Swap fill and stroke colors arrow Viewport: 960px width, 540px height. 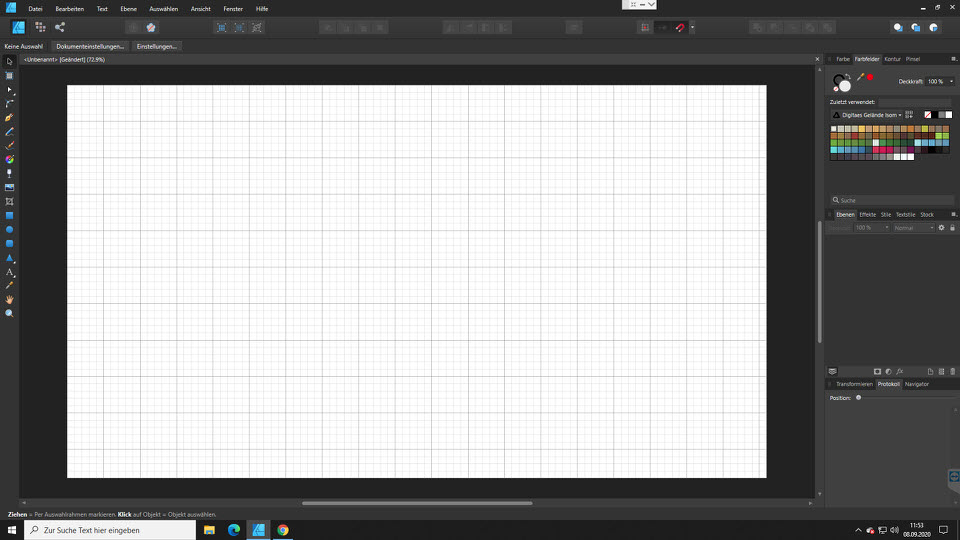[849, 77]
